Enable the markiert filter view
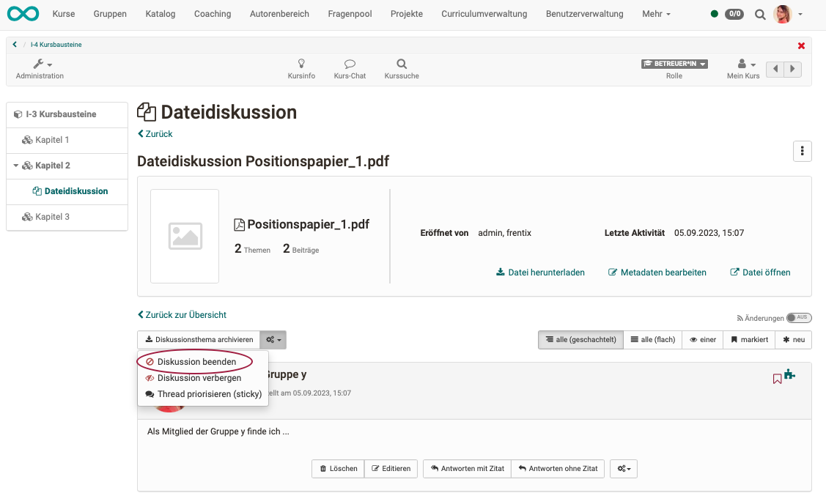Screen dimensions: 826x504 pyautogui.click(x=748, y=340)
